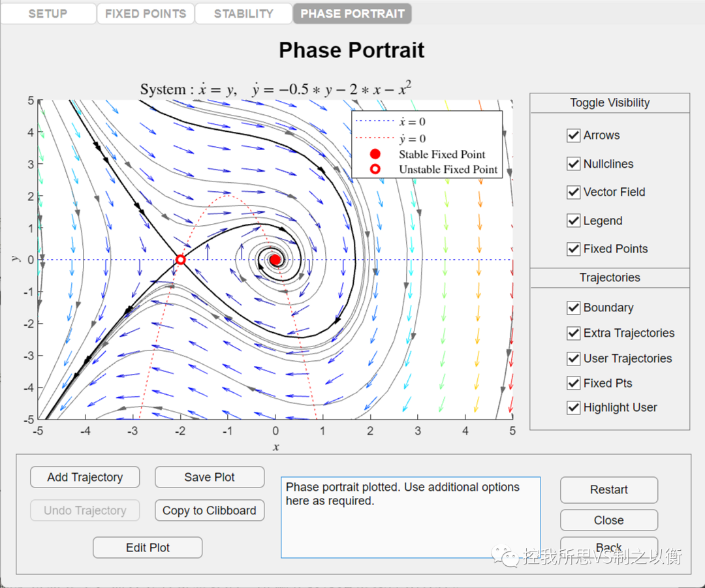Select the PHASE PORTRAIT tab
The width and height of the screenshot is (705, 588).
coord(352,14)
